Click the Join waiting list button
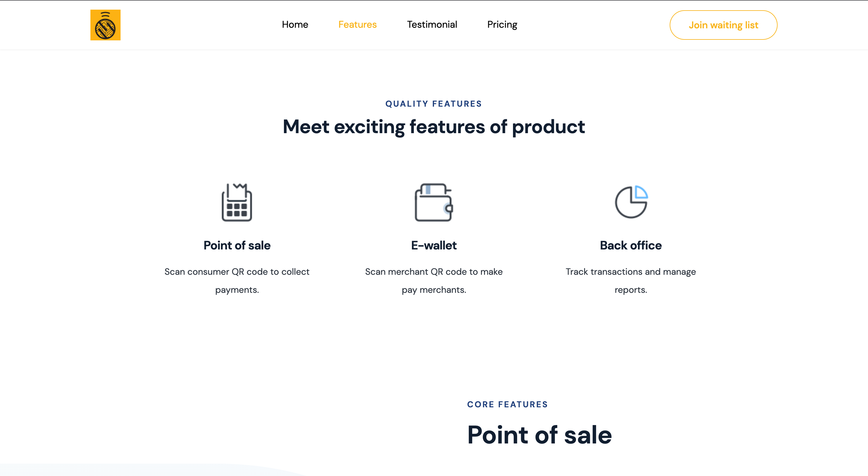The height and width of the screenshot is (476, 868). [723, 25]
